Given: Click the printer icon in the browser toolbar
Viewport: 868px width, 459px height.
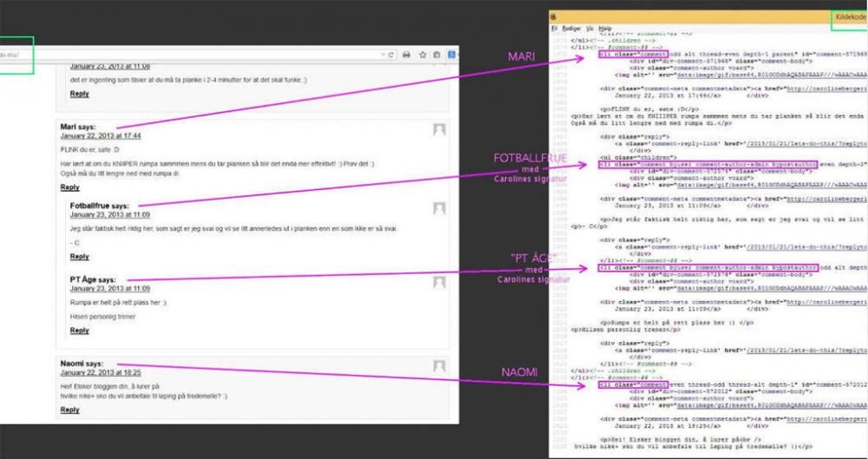Looking at the screenshot, I should [x=406, y=55].
